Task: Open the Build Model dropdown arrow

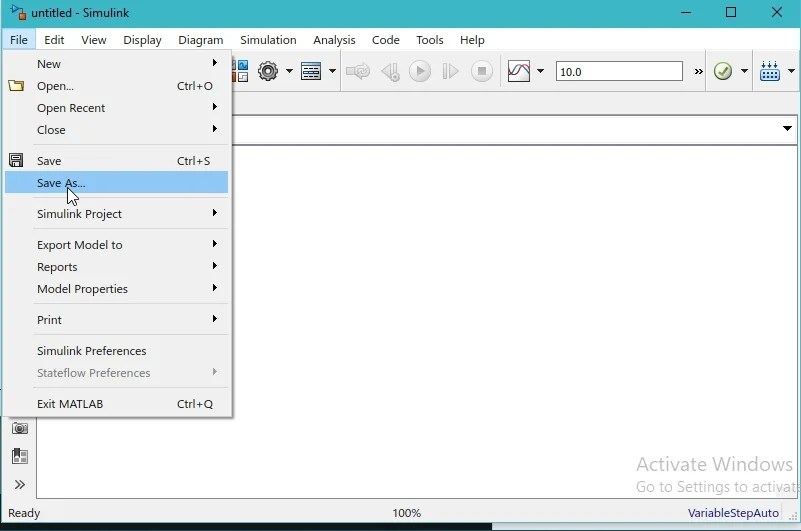Action: pyautogui.click(x=791, y=71)
